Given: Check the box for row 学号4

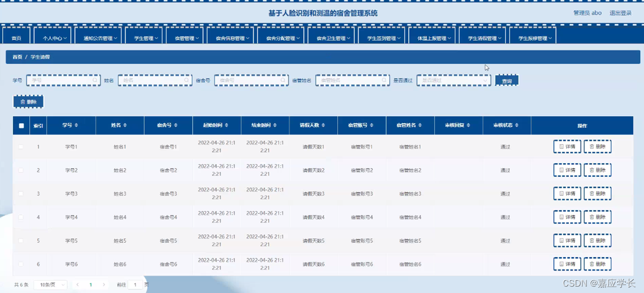Looking at the screenshot, I should coord(21,217).
